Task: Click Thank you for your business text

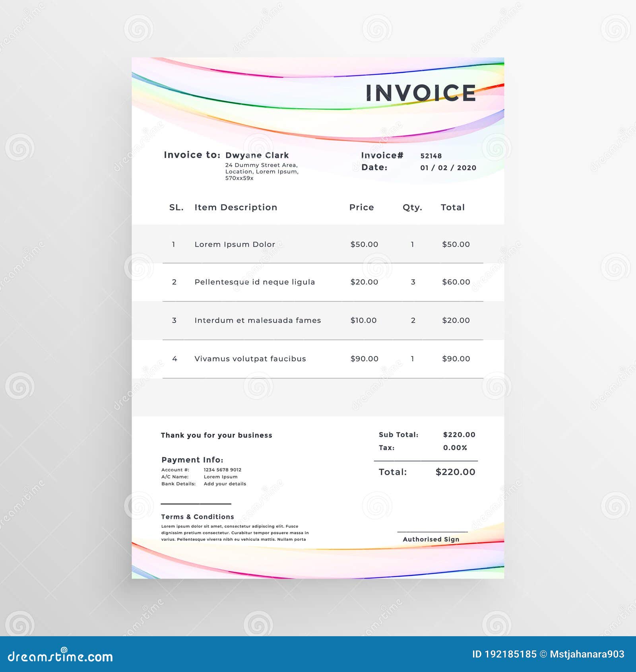Action: point(217,435)
